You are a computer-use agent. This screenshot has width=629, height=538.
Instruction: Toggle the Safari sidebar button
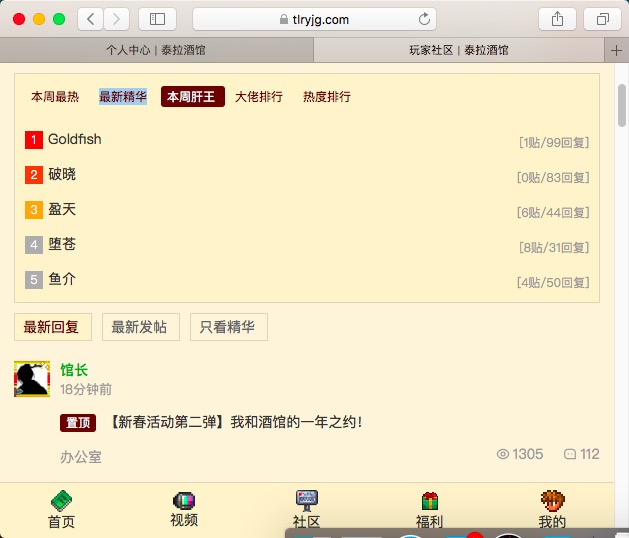pos(157,19)
